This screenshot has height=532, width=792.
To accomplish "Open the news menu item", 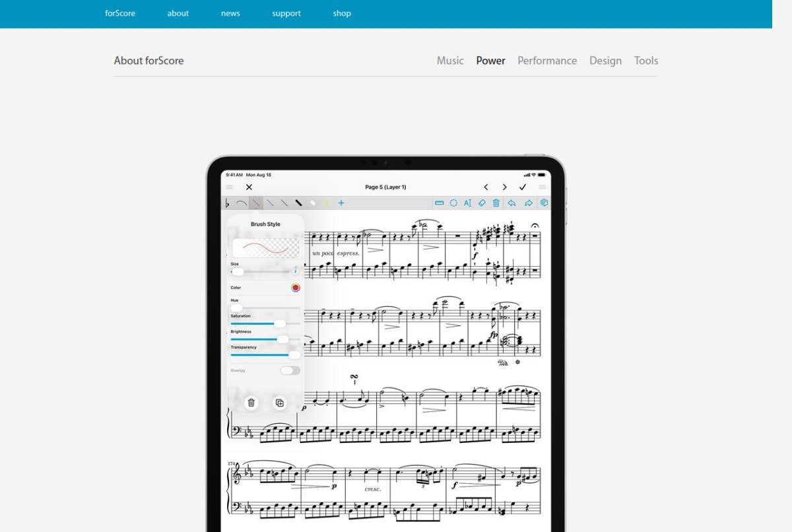I will point(230,13).
